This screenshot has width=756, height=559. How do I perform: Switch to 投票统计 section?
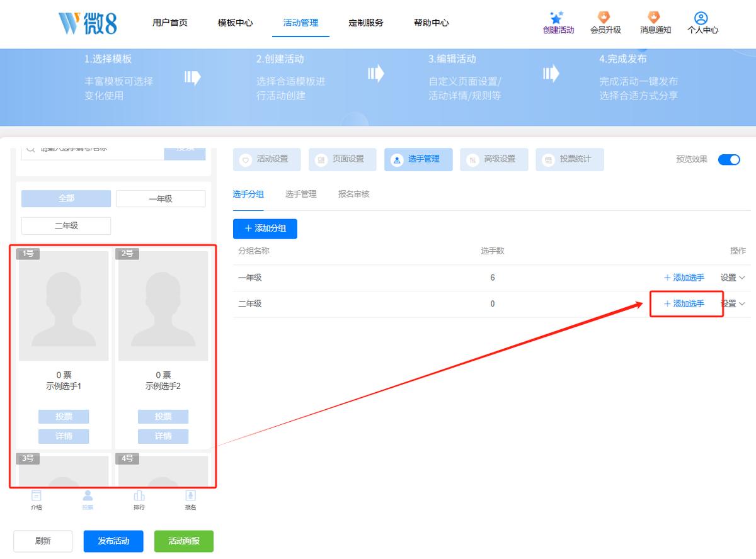[570, 160]
